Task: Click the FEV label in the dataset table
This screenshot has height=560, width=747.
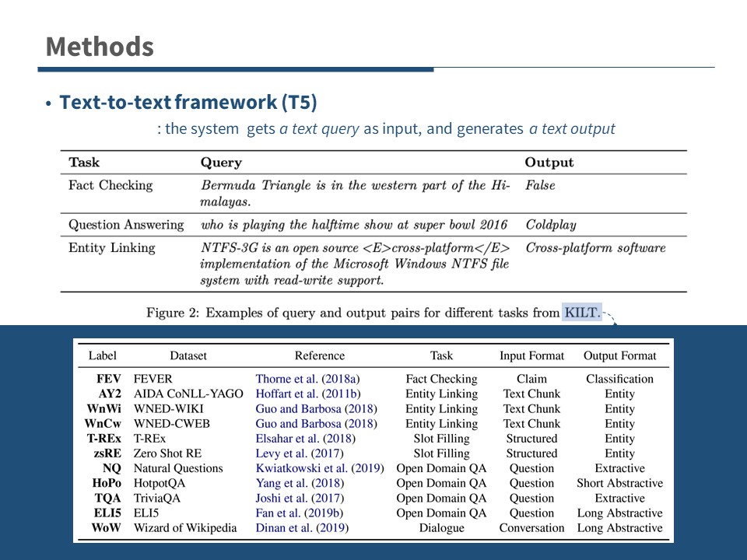Action: [109, 379]
